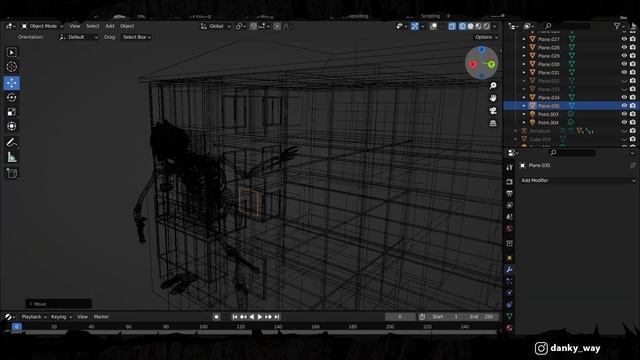Image resolution: width=640 pixels, height=360 pixels.
Task: Switch to material preview shading
Action: tap(479, 26)
